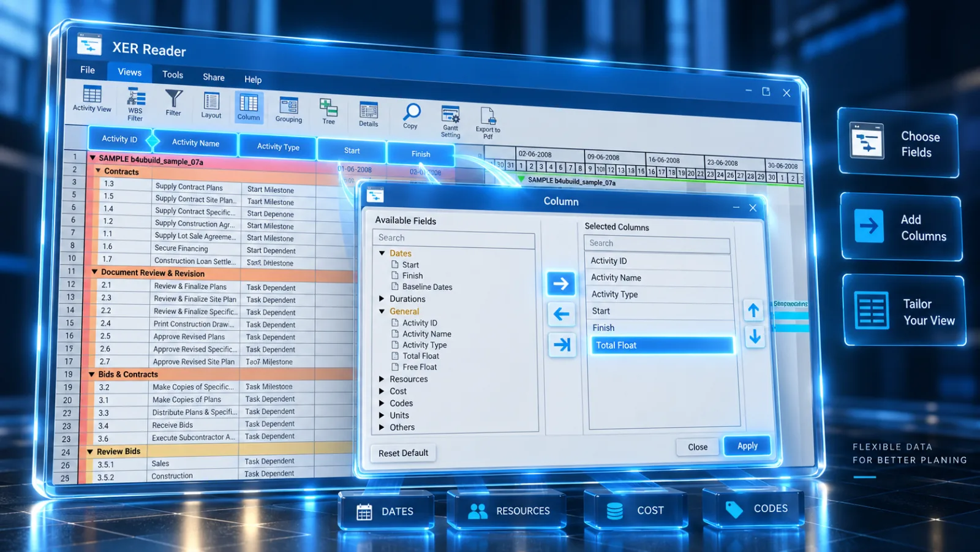Viewport: 980px width, 552px height.
Task: Open the File menu
Action: point(88,70)
